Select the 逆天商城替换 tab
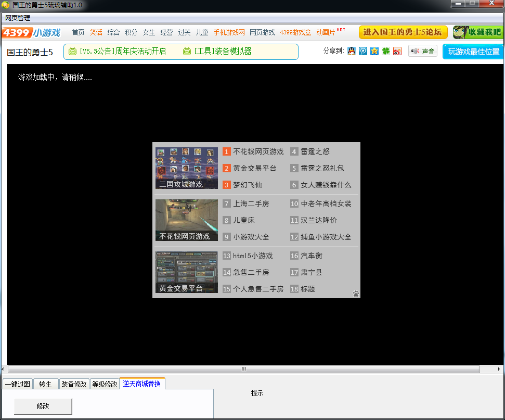The width and height of the screenshot is (505, 420). [x=141, y=383]
